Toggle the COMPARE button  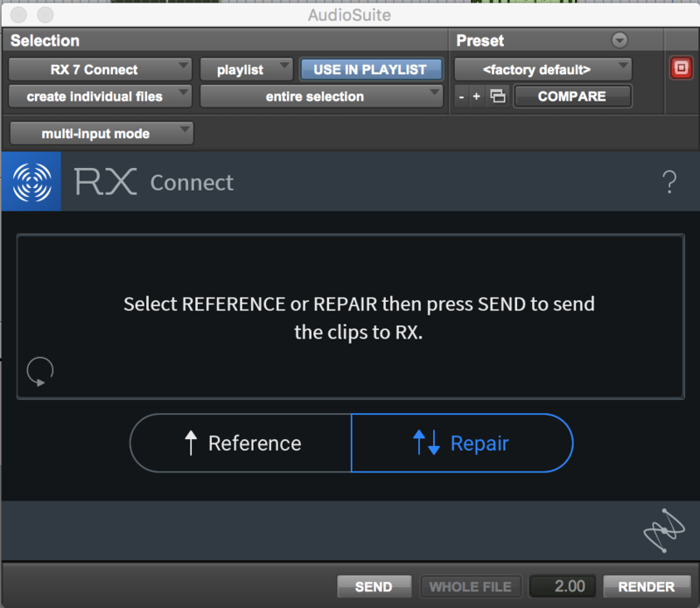572,96
